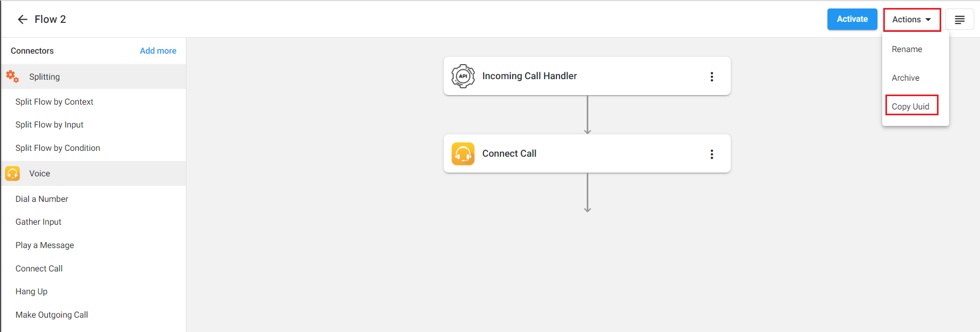Select Rename from the Actions menu
The image size is (980, 332).
click(x=907, y=49)
